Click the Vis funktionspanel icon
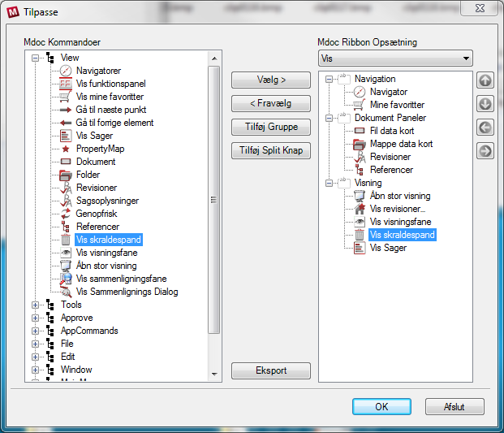 tap(66, 84)
